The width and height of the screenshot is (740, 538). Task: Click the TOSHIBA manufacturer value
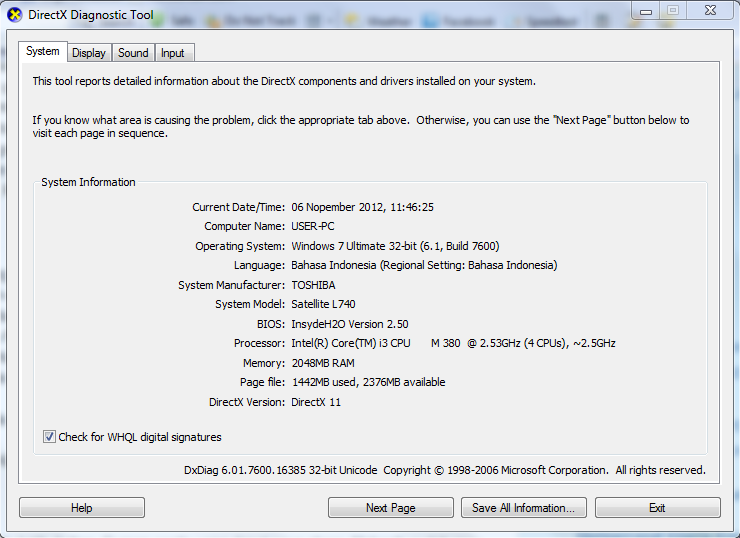(313, 285)
